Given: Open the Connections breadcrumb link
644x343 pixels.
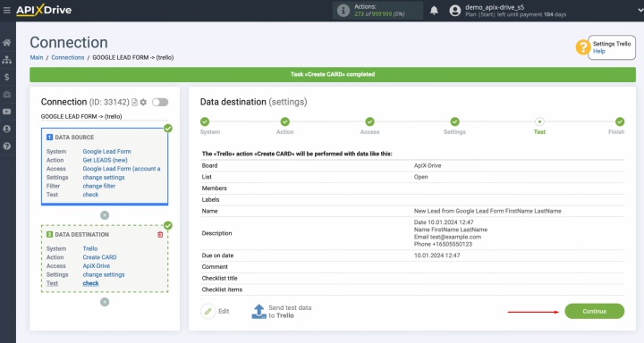Looking at the screenshot, I should click(x=68, y=57).
